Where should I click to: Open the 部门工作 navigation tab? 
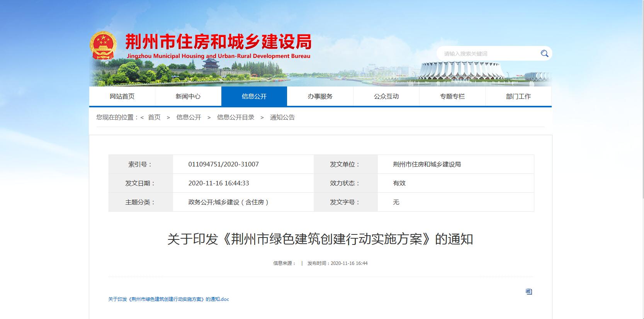point(518,96)
